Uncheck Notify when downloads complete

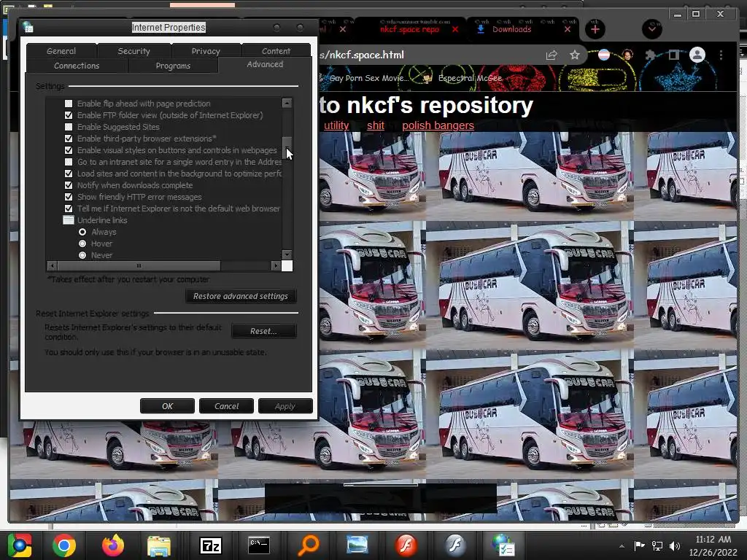[x=69, y=185]
